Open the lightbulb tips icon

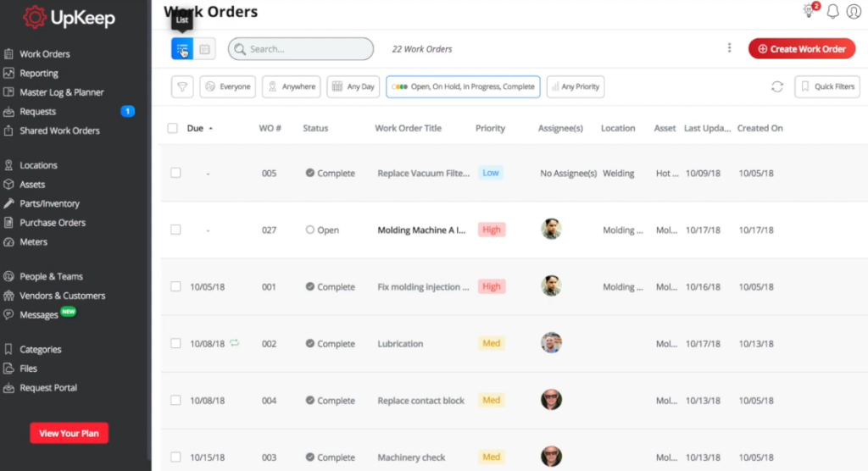click(x=808, y=11)
